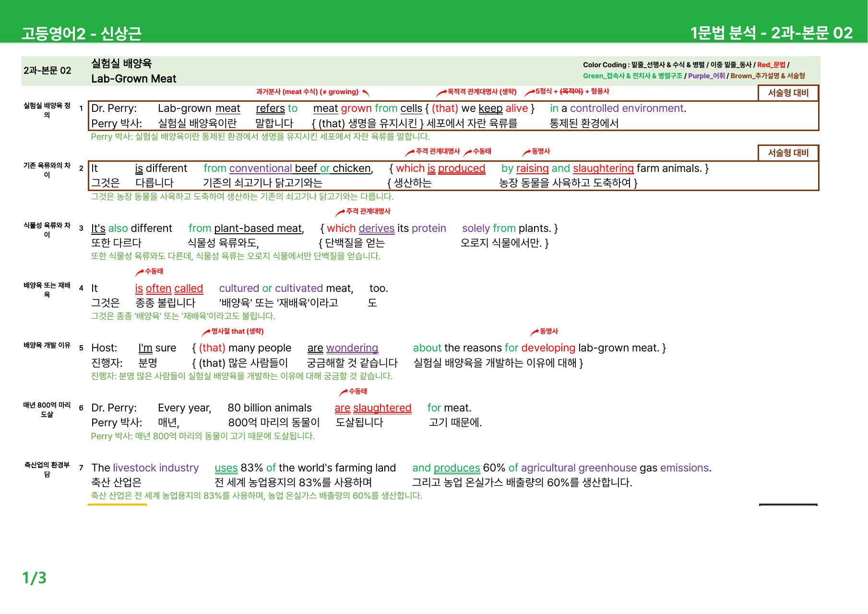Image resolution: width=868 pixels, height=614 pixels.
Task: Click the purple word 'greenhouse' in sentence 7
Action: (x=607, y=468)
